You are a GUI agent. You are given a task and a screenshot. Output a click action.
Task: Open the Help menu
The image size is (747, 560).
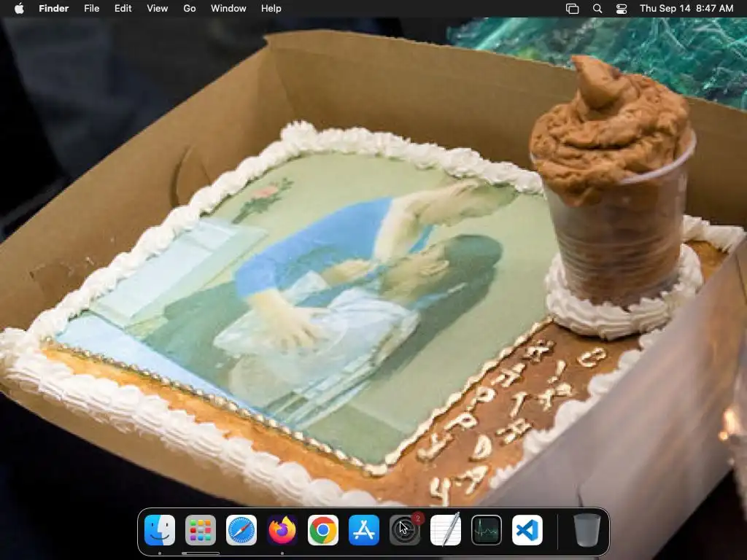(x=271, y=9)
